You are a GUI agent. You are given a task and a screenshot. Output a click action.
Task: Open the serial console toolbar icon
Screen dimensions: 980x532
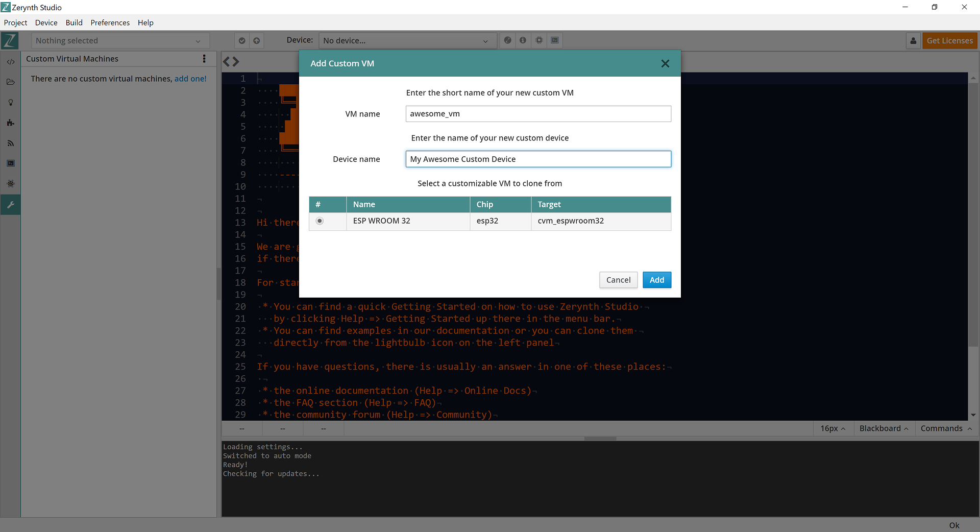click(555, 40)
